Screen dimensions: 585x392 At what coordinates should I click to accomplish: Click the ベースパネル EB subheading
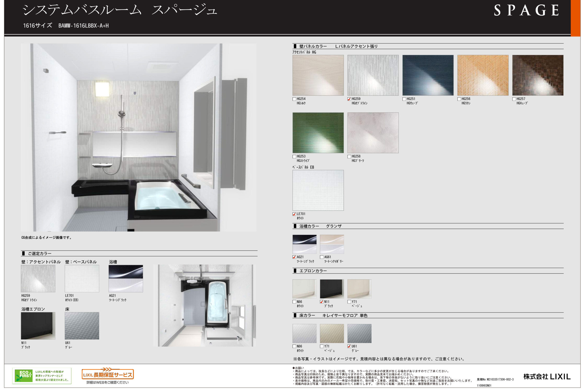pyautogui.click(x=303, y=167)
